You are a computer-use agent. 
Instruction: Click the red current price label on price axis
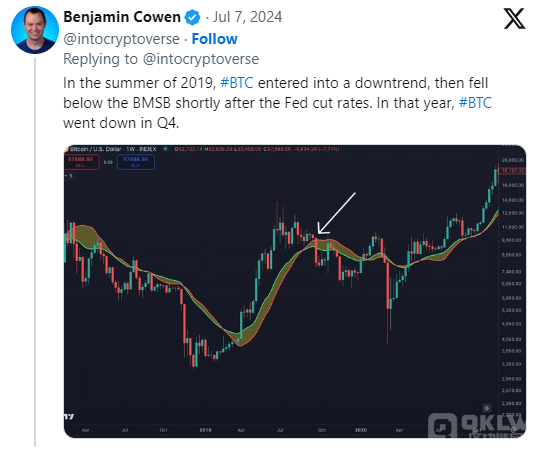(512, 171)
